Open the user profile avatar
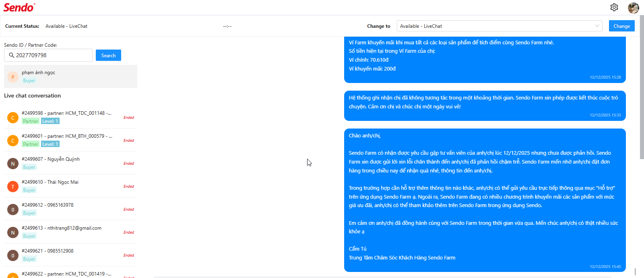 click(633, 8)
